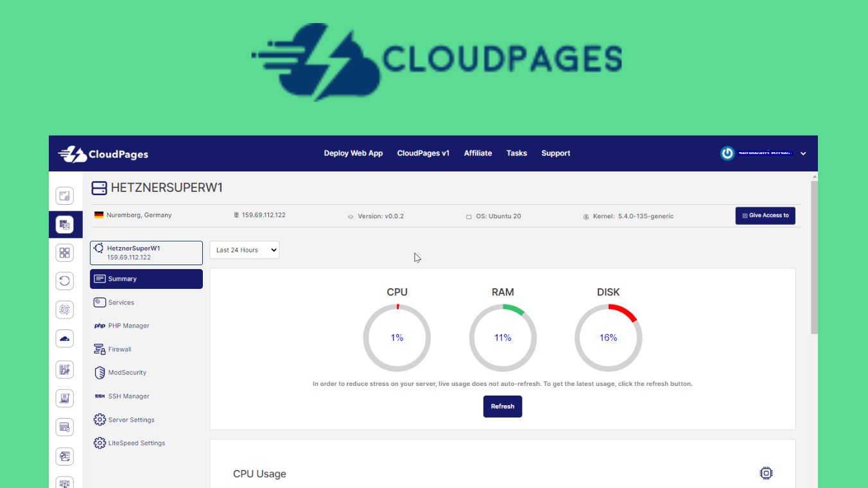Screen dimensions: 868x488
Task: Open the topmost sidebar window icon
Action: click(x=65, y=196)
